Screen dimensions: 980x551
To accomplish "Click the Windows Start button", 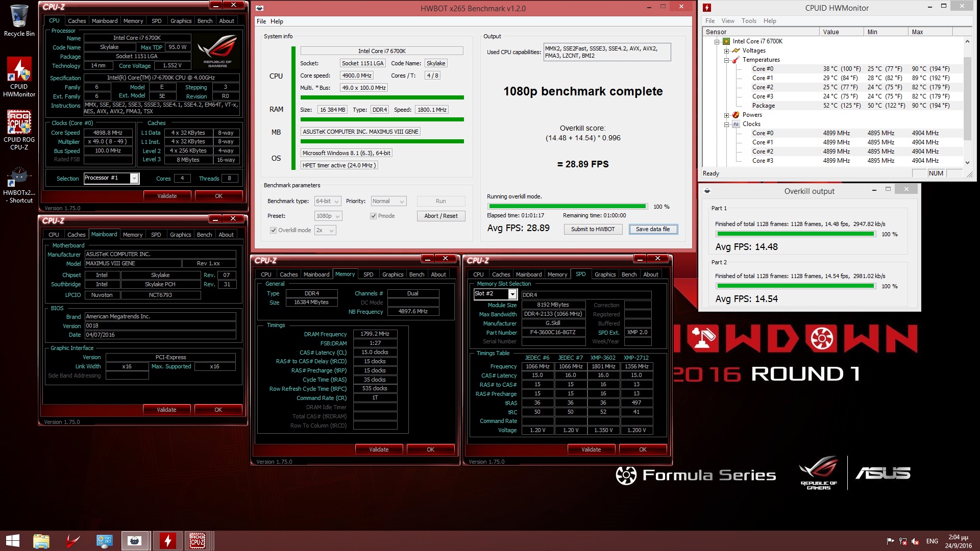I will pyautogui.click(x=12, y=541).
